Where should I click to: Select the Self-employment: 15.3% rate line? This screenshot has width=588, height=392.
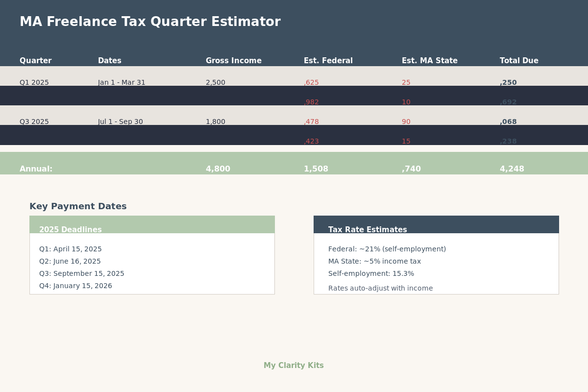tap(371, 273)
